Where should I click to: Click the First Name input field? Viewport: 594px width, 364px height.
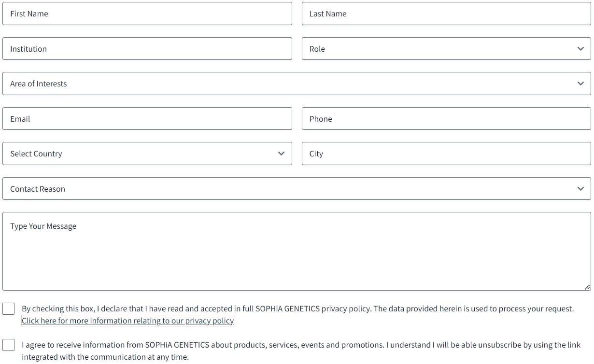tap(147, 14)
